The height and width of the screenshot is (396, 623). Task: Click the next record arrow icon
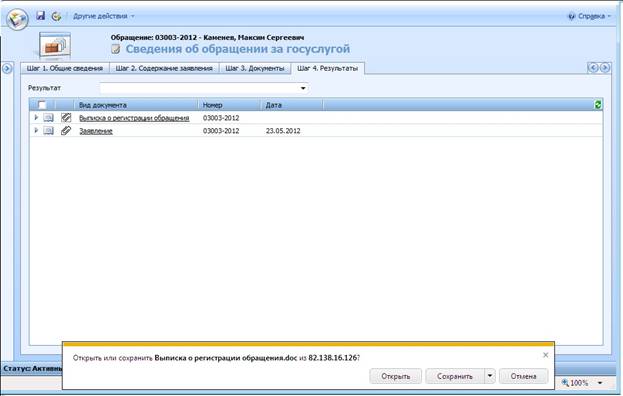point(605,68)
